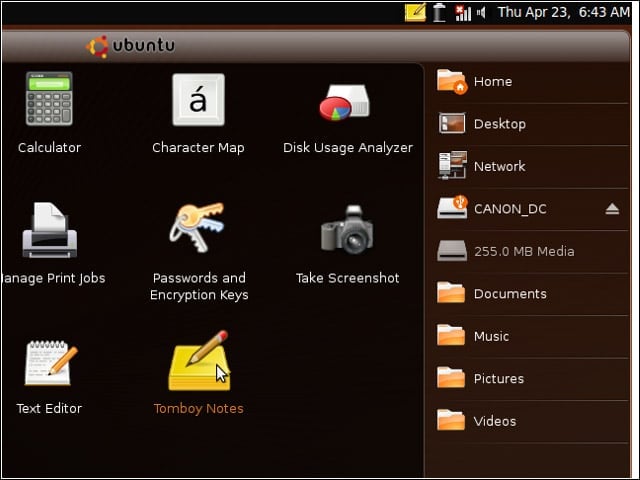640x480 pixels.
Task: Open the Music folder icon
Action: (x=451, y=335)
